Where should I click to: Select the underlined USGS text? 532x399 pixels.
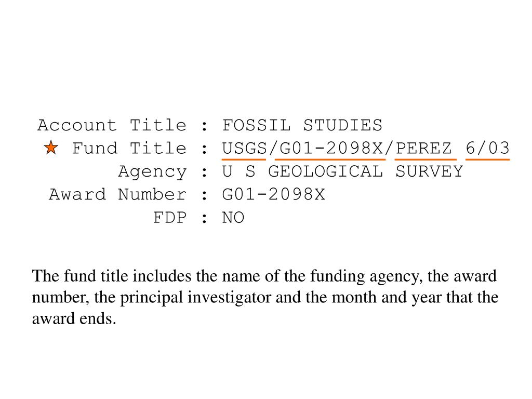[x=245, y=148]
